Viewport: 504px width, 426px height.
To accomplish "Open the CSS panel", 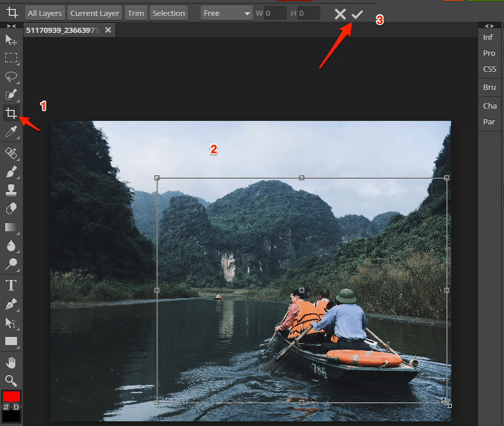I will [489, 69].
